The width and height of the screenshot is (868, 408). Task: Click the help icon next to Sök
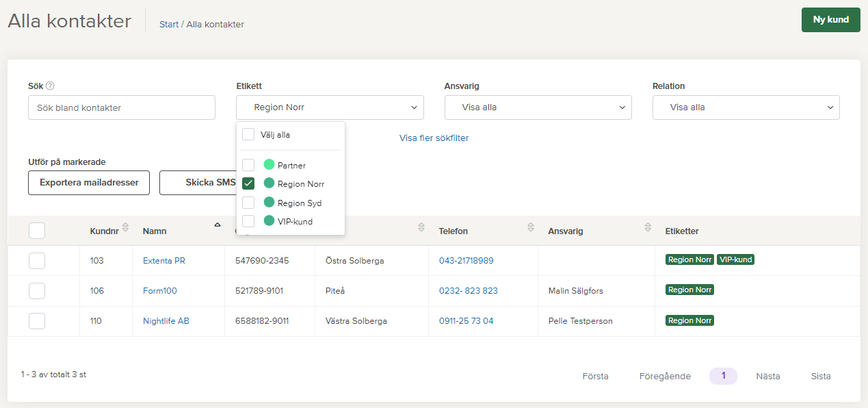click(50, 86)
